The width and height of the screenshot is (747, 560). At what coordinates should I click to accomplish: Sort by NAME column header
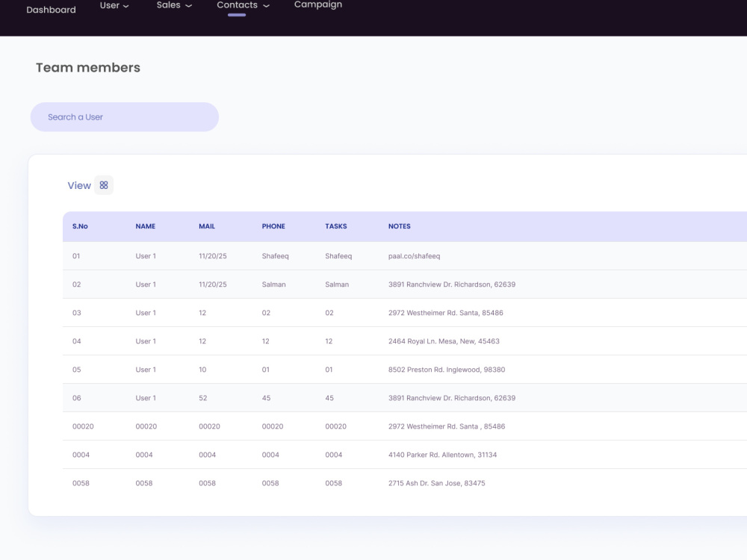(146, 226)
